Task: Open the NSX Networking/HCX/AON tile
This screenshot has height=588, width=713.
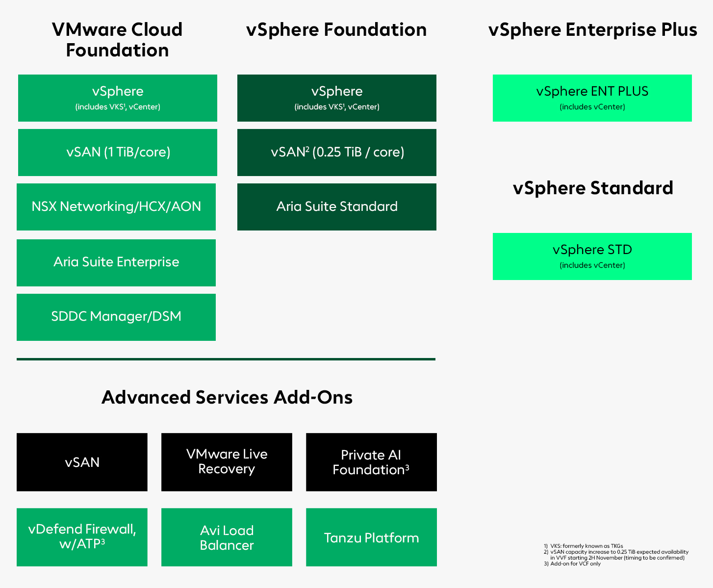Action: click(116, 207)
